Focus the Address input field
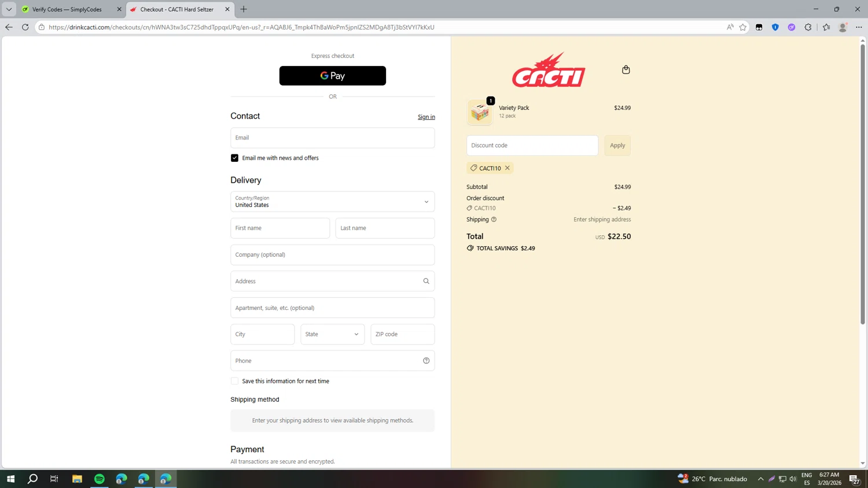Viewport: 868px width, 488px height. click(x=333, y=281)
